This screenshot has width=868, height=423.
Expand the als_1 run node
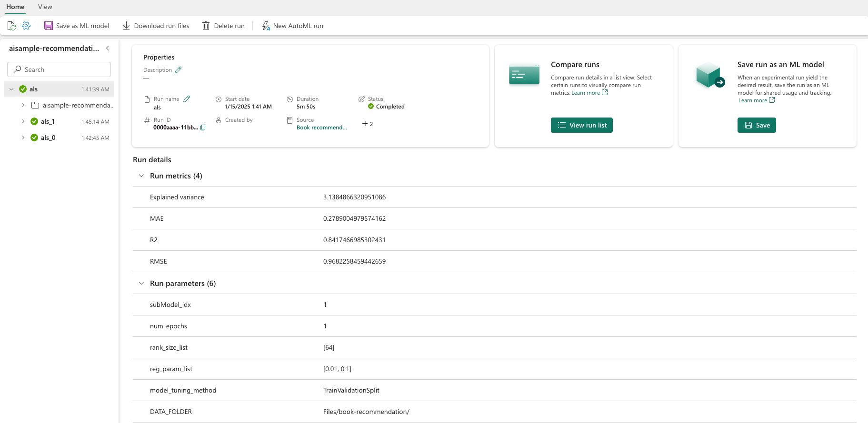click(23, 121)
